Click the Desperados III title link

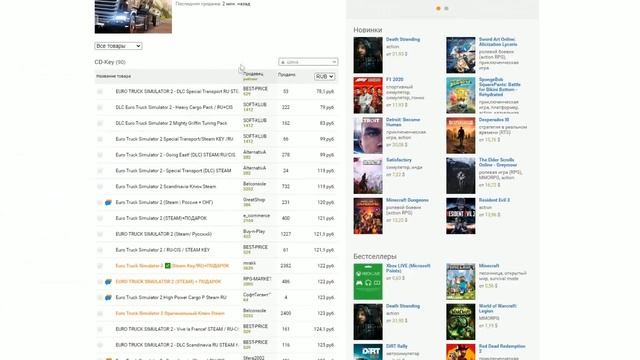click(494, 120)
